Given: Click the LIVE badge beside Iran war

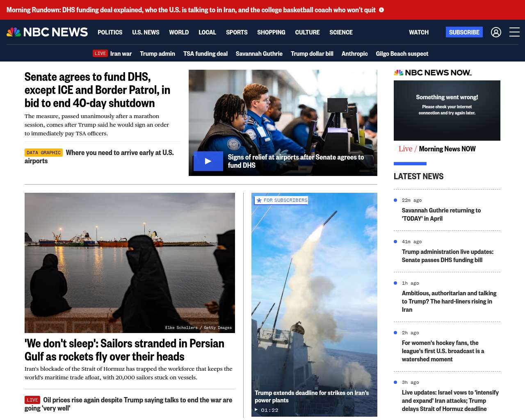Looking at the screenshot, I should 100,53.
